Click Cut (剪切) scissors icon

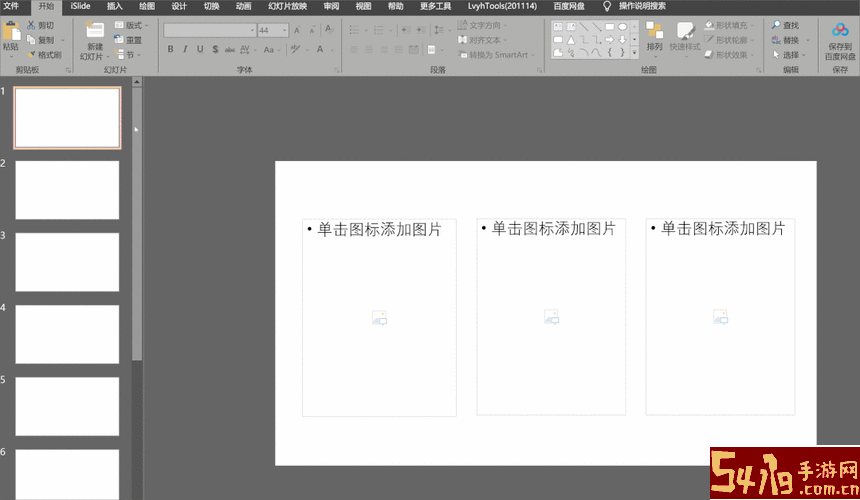coord(31,25)
